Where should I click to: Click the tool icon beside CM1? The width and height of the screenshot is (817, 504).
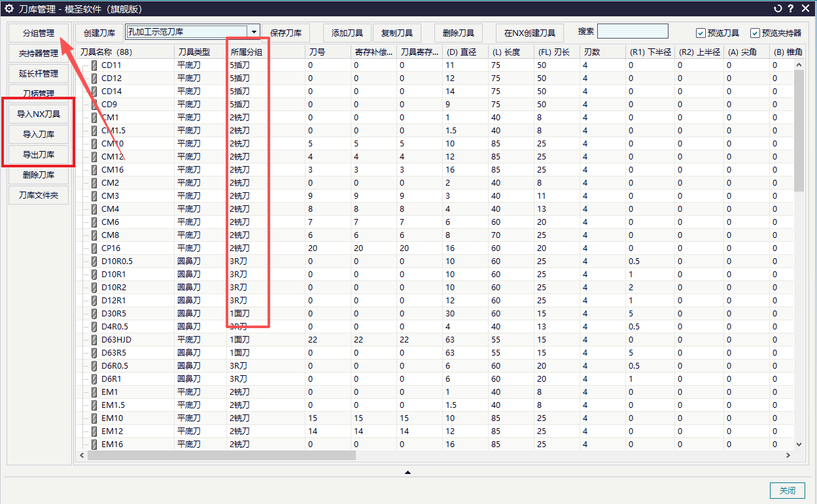pos(94,118)
